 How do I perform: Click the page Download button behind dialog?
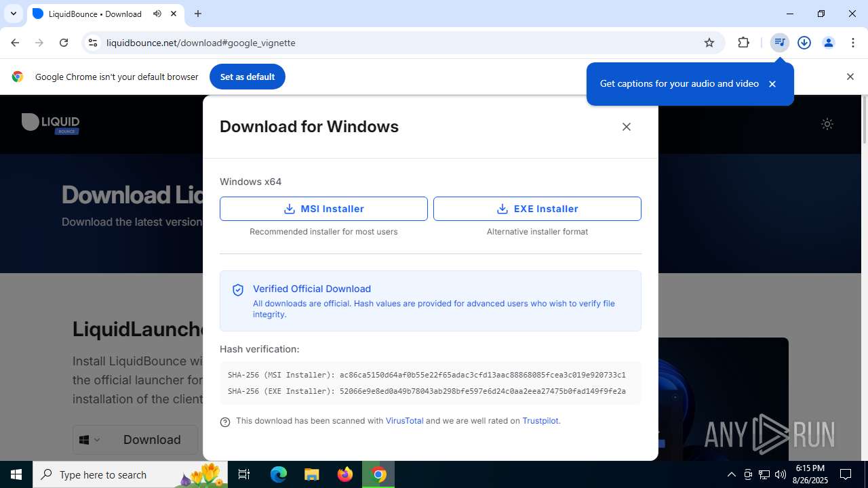click(x=152, y=440)
